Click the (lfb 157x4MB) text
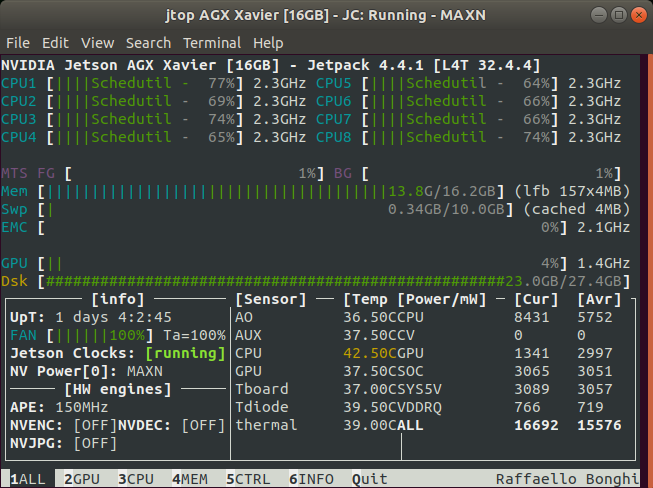Viewport: 653px width, 488px height. 572,192
